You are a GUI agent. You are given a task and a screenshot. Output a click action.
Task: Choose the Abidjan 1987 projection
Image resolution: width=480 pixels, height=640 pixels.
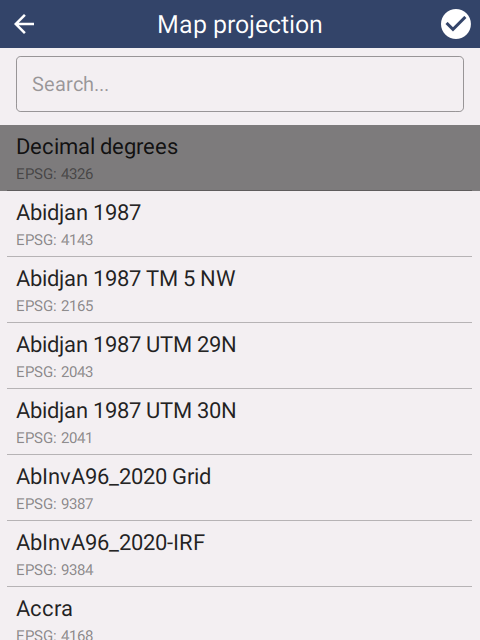tap(240, 224)
